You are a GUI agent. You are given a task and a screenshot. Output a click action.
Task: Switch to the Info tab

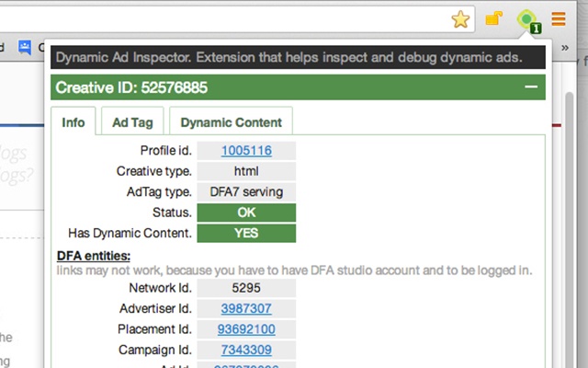73,121
